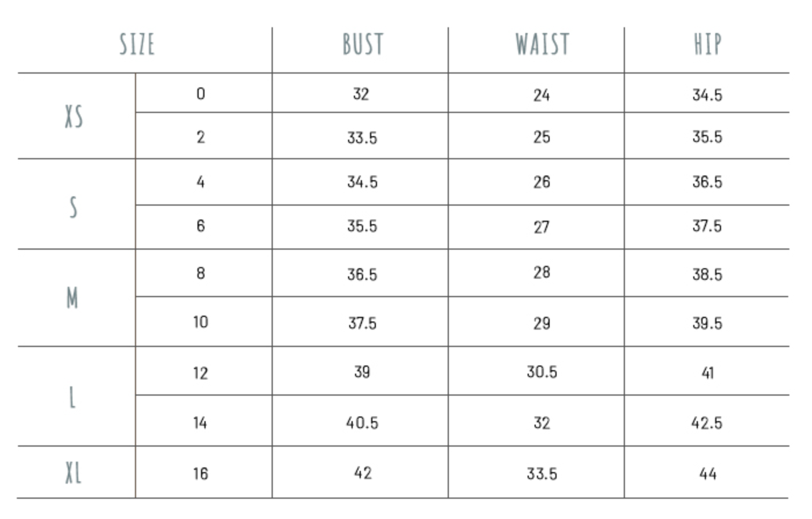Click the XS size label
This screenshot has width=812, height=519.
(x=74, y=116)
